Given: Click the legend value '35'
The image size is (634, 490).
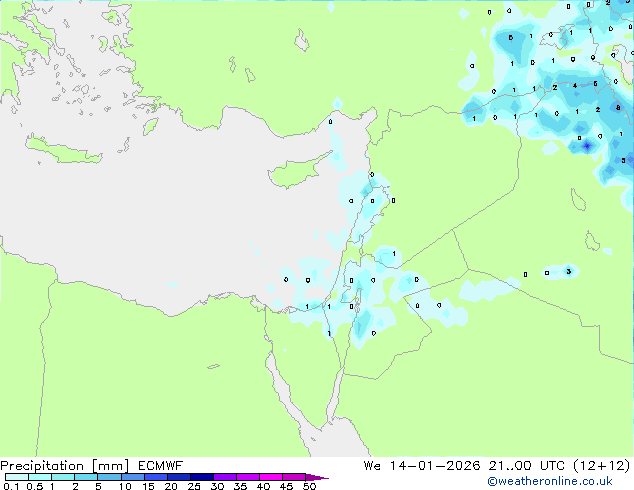Looking at the screenshot, I should 240,486.
